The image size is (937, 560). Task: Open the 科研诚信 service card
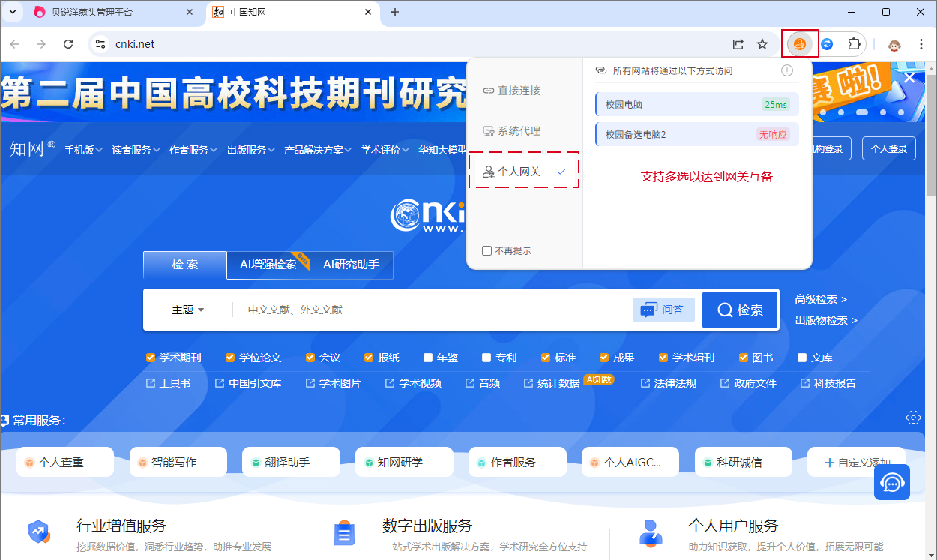click(x=744, y=462)
